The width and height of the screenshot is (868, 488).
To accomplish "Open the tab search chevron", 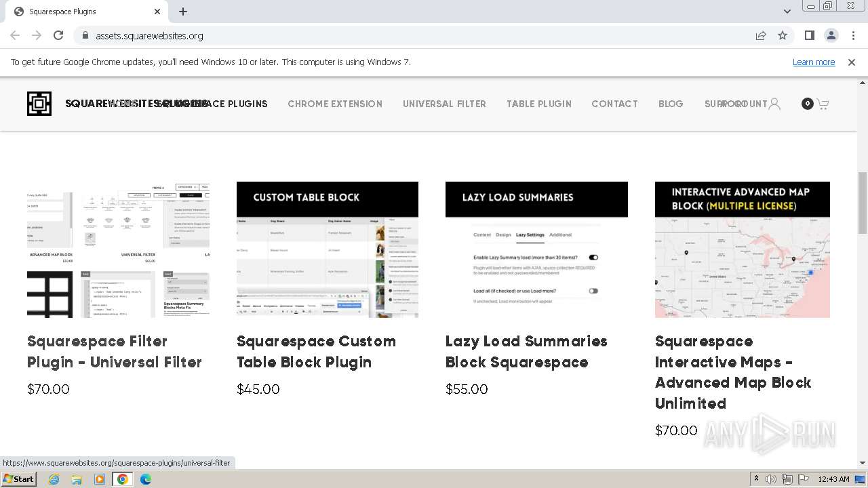I will pos(787,12).
